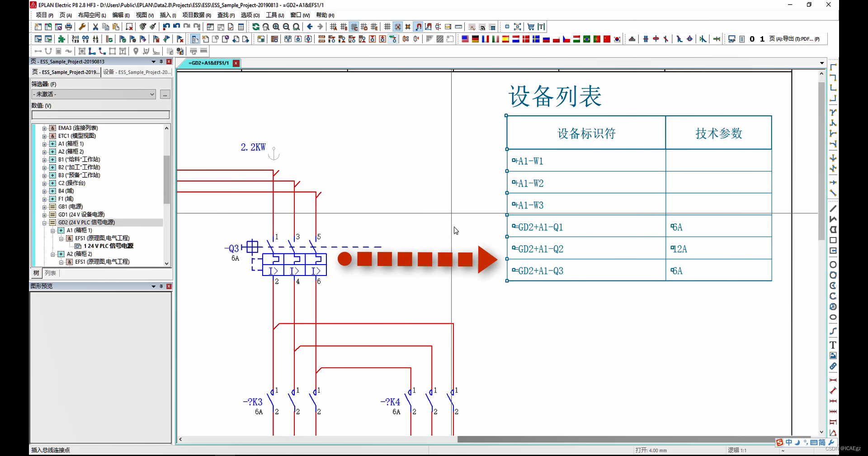Toggle grid snap C button
The height and width of the screenshot is (456, 868).
coord(354,27)
